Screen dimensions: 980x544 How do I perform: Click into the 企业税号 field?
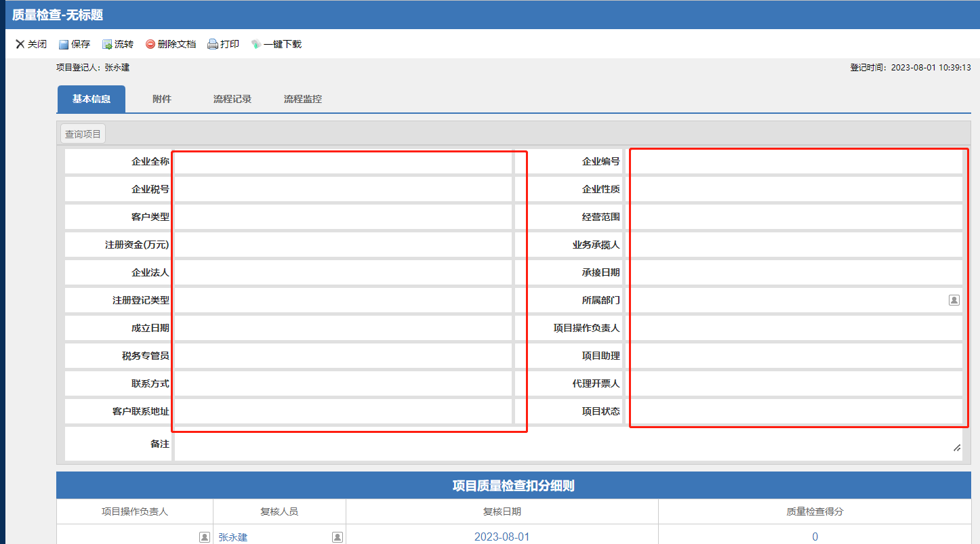tap(343, 189)
